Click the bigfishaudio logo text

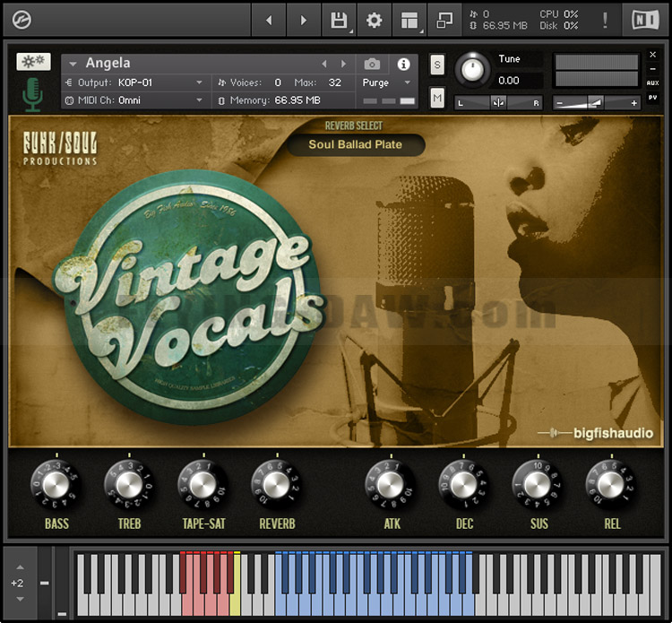tap(613, 433)
